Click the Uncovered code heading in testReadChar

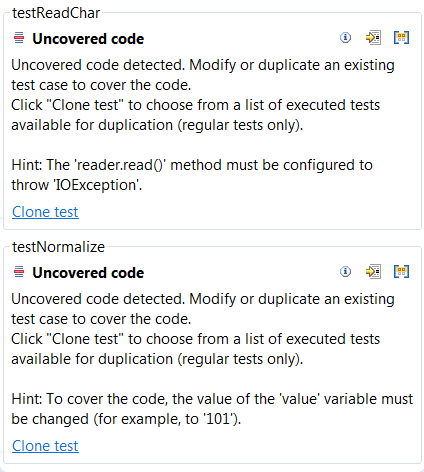(88, 39)
